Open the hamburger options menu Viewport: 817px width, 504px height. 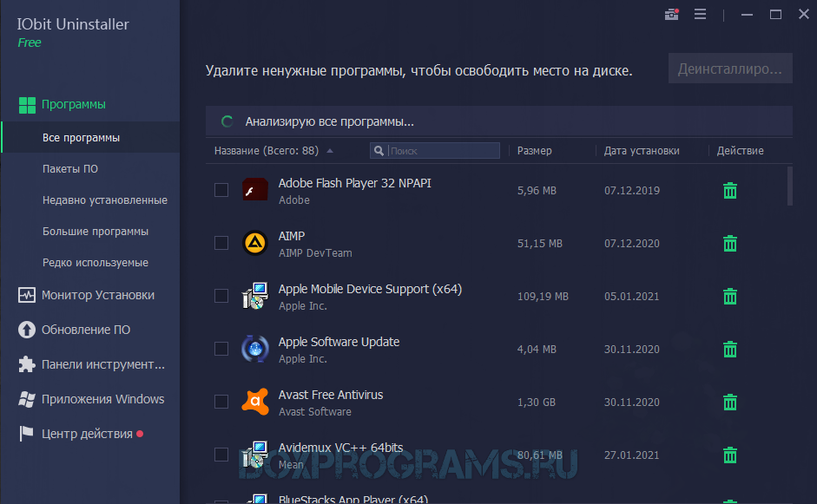pos(701,14)
